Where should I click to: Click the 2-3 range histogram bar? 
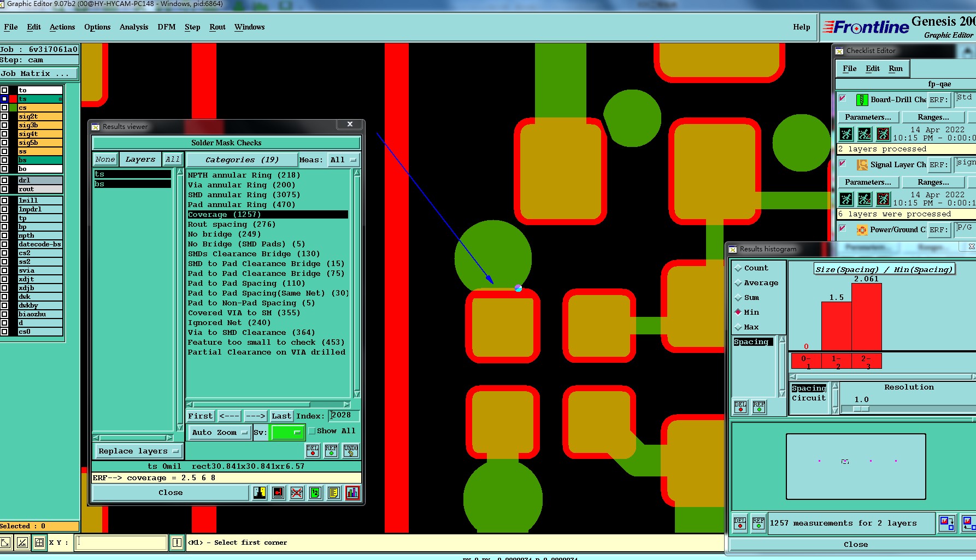(x=866, y=317)
